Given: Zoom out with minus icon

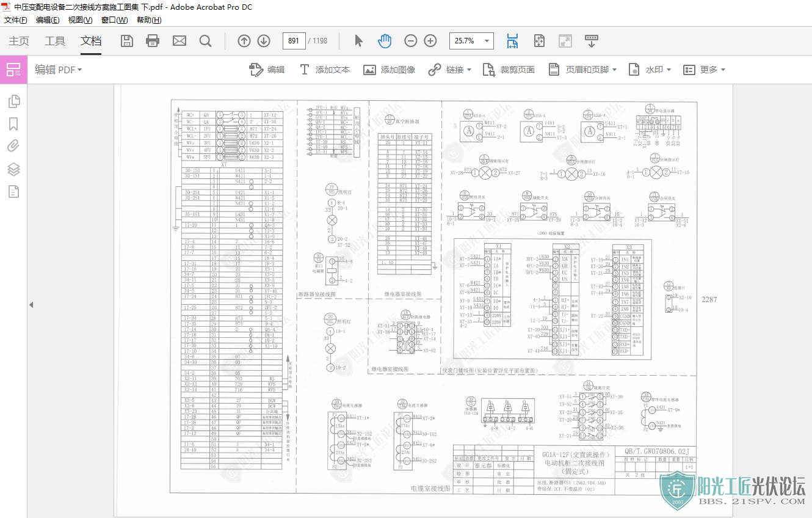Looking at the screenshot, I should pyautogui.click(x=411, y=41).
